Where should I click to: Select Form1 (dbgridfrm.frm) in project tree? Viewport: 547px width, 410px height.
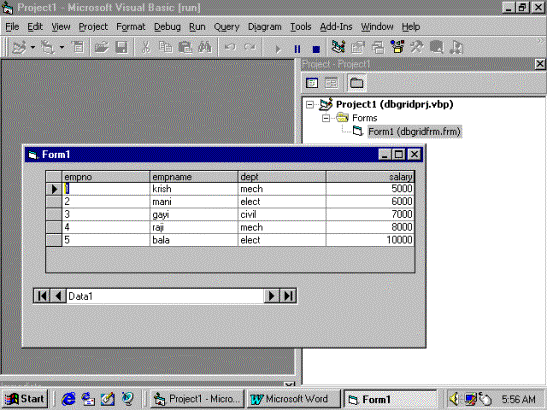[x=414, y=132]
